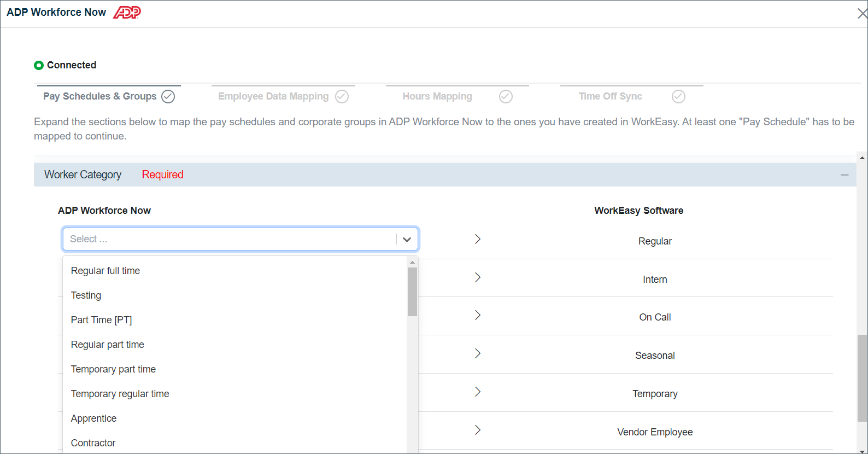Pick Part Time [PT] from the dropdown
This screenshot has width=868, height=454.
click(235, 320)
